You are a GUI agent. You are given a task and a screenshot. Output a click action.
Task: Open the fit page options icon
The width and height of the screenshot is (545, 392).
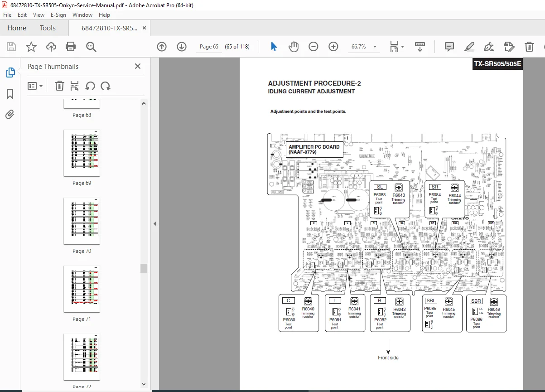pos(395,47)
